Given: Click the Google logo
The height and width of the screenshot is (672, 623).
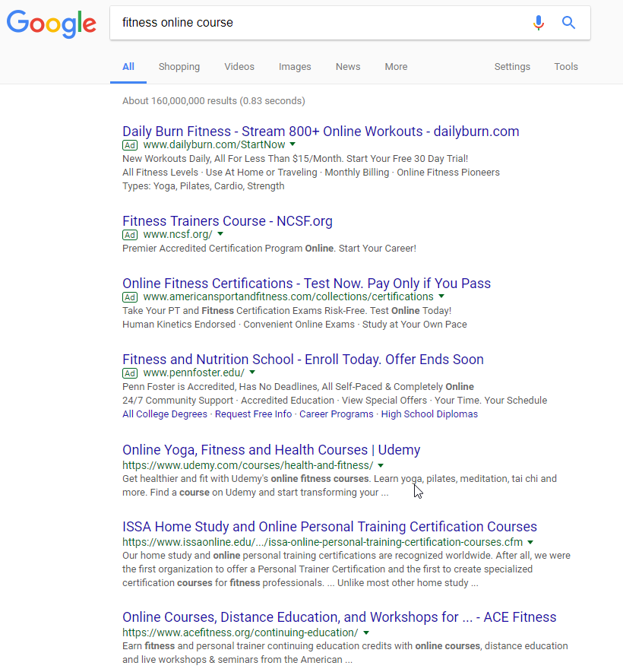Looking at the screenshot, I should [x=52, y=24].
